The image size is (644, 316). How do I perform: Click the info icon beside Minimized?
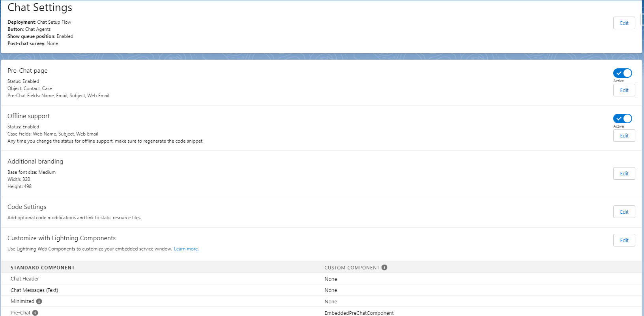coord(39,301)
